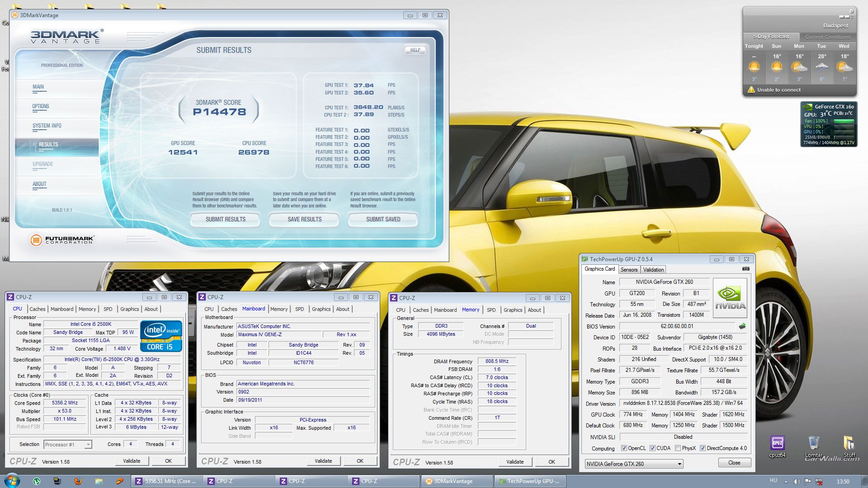Click the Intel Core i5 logo badge
The height and width of the screenshot is (488, 868).
(161, 336)
